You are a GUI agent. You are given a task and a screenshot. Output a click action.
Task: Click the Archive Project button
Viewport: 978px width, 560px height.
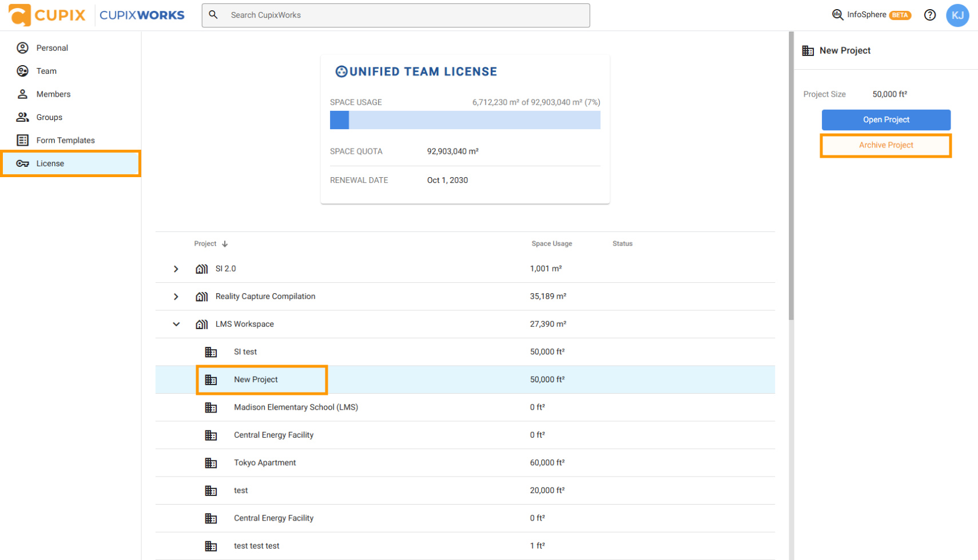(886, 145)
